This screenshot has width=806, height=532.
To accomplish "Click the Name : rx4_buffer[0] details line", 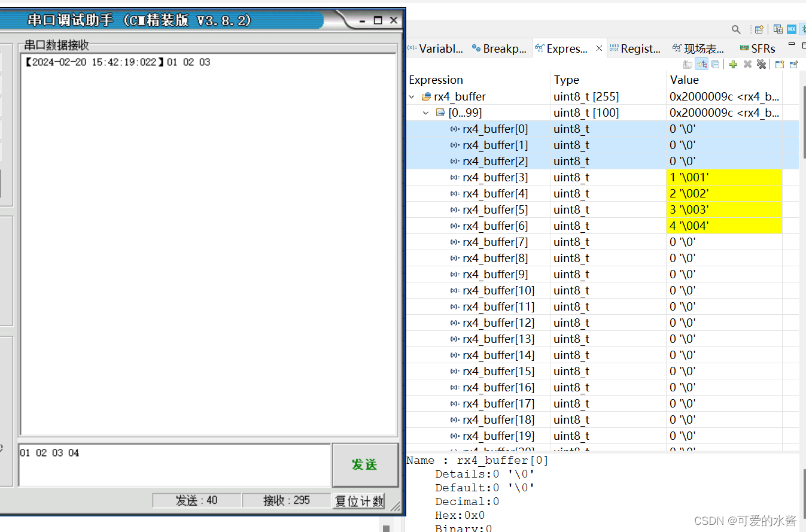I will click(477, 461).
